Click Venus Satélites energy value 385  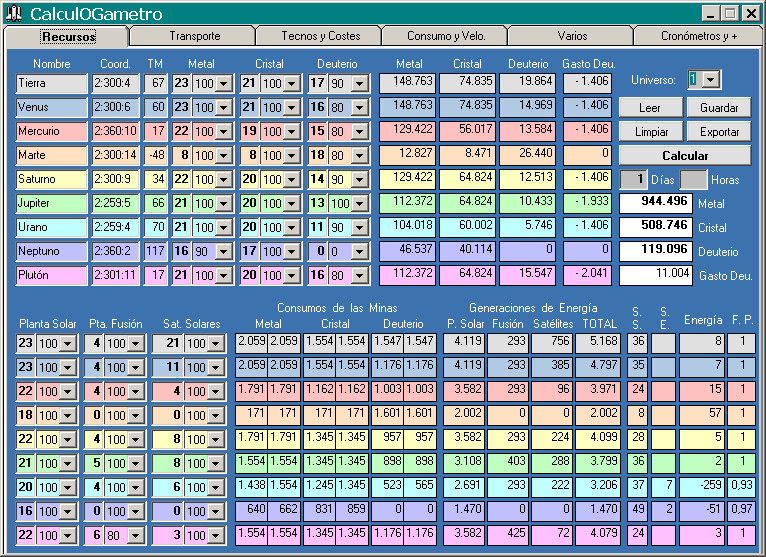(552, 367)
